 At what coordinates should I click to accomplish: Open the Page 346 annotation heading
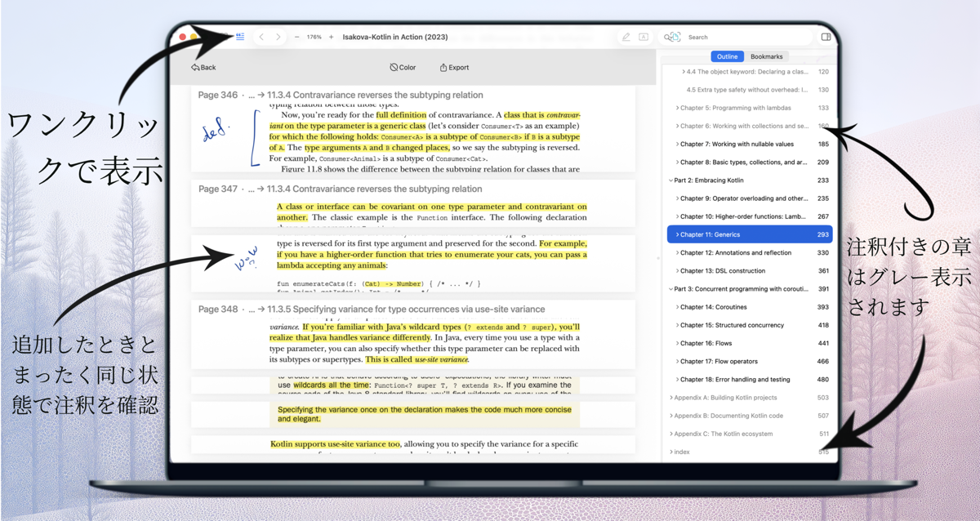tap(341, 95)
